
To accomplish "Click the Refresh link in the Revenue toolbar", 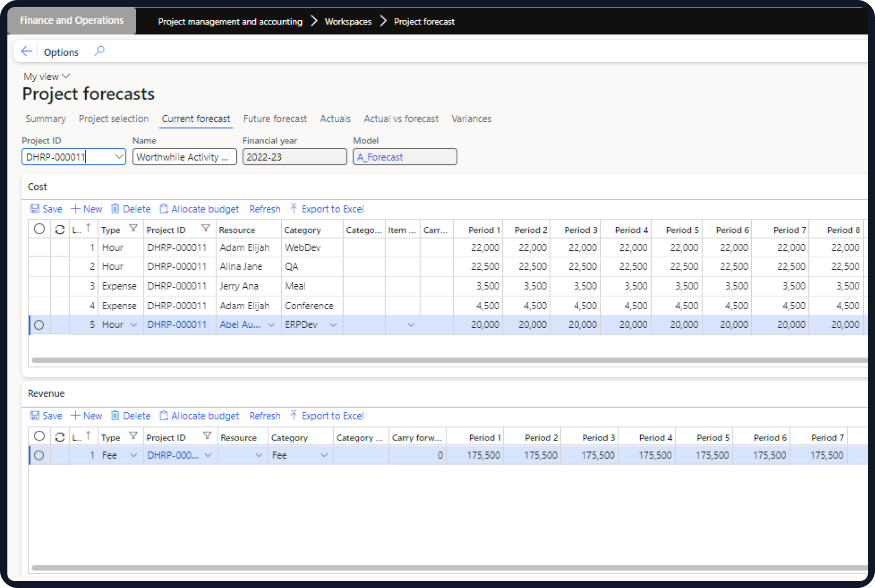I will (x=264, y=415).
